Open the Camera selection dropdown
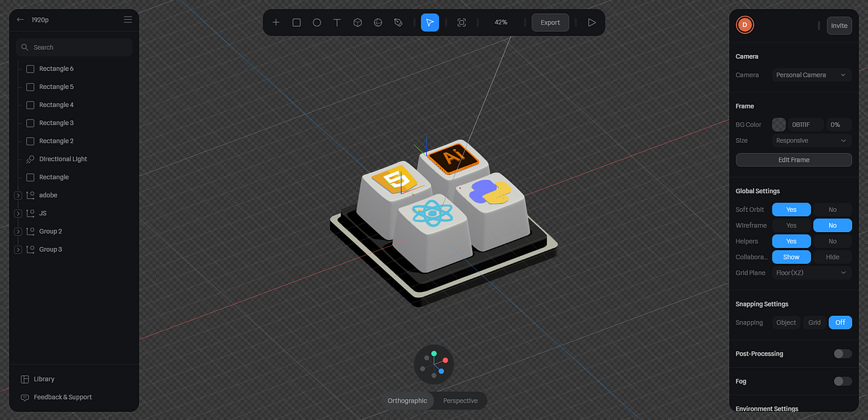 811,74
